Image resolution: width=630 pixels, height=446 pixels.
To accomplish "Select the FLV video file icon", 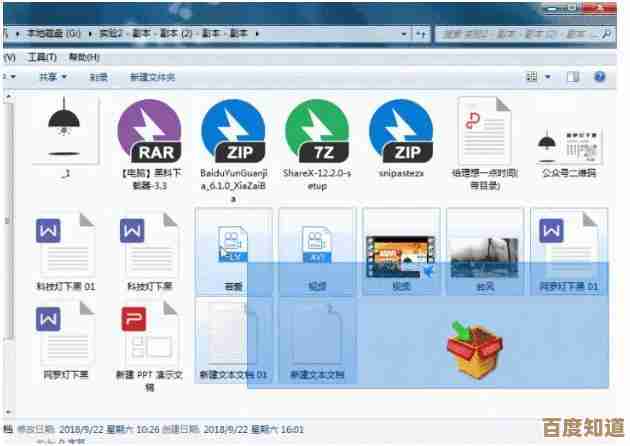I will pyautogui.click(x=233, y=244).
